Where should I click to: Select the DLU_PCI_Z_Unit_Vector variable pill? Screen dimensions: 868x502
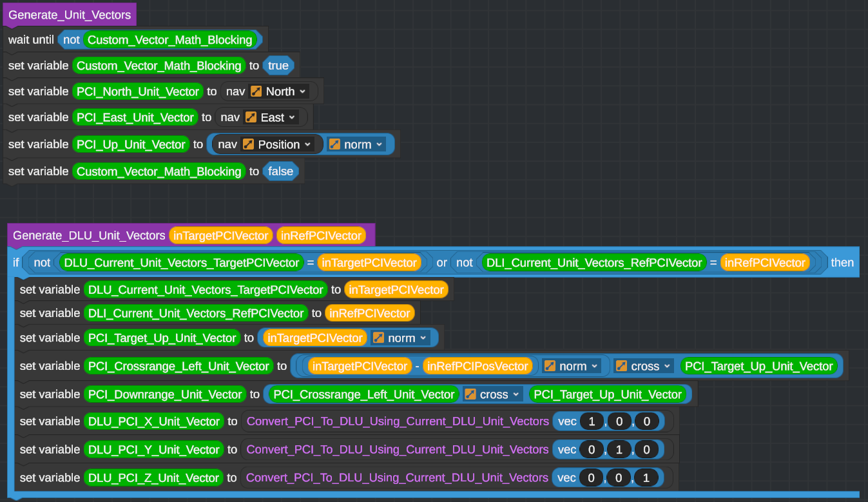[x=153, y=478]
